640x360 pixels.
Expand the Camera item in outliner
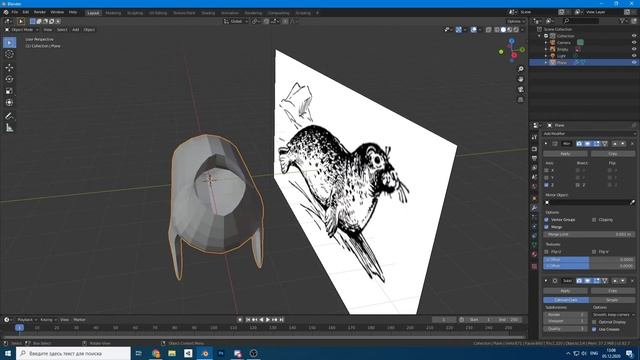point(546,42)
